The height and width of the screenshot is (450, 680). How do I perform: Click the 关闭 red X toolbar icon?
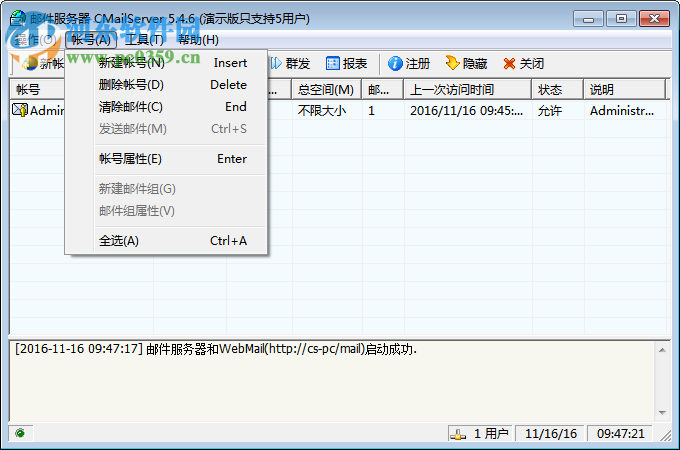pos(509,64)
